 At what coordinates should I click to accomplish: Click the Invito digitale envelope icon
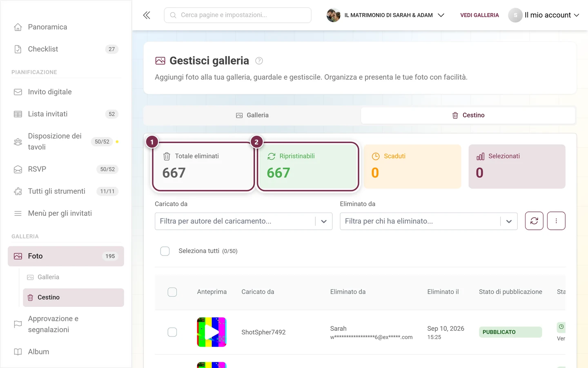18,92
